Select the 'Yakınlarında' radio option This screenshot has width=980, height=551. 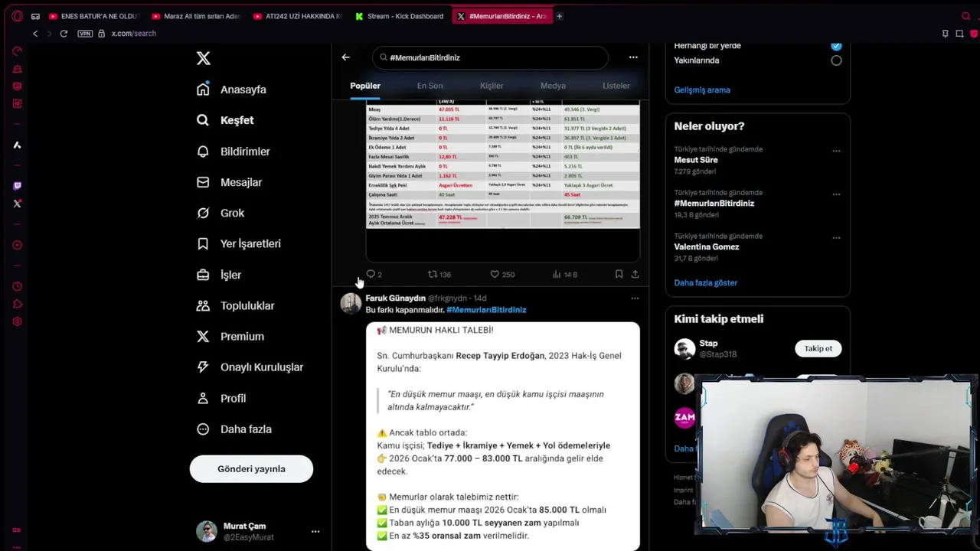point(836,60)
